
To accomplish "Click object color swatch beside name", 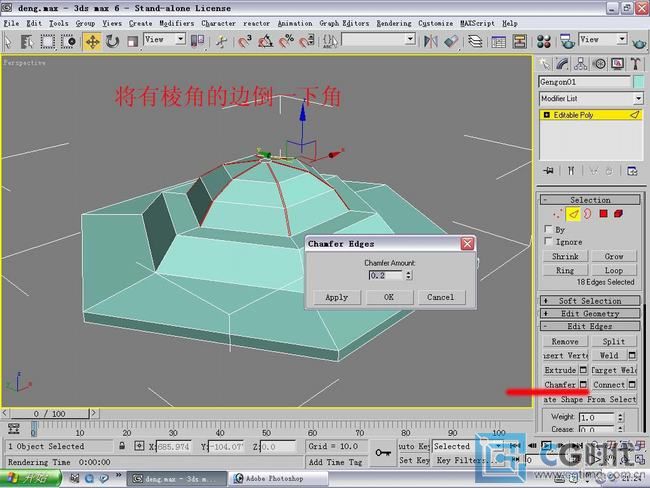I will pyautogui.click(x=639, y=82).
